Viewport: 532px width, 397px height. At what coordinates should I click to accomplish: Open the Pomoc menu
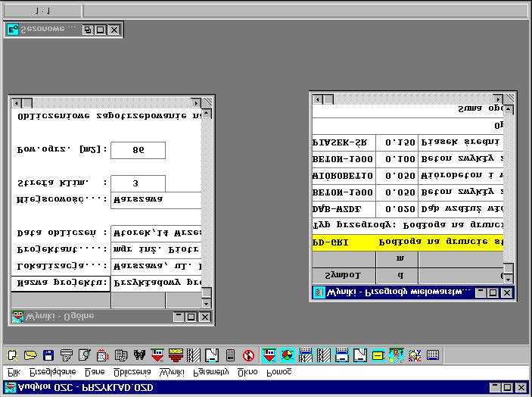[279, 373]
